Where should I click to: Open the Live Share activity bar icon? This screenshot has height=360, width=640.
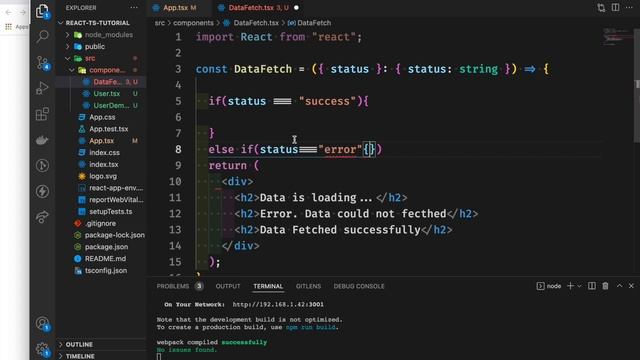[x=42, y=217]
